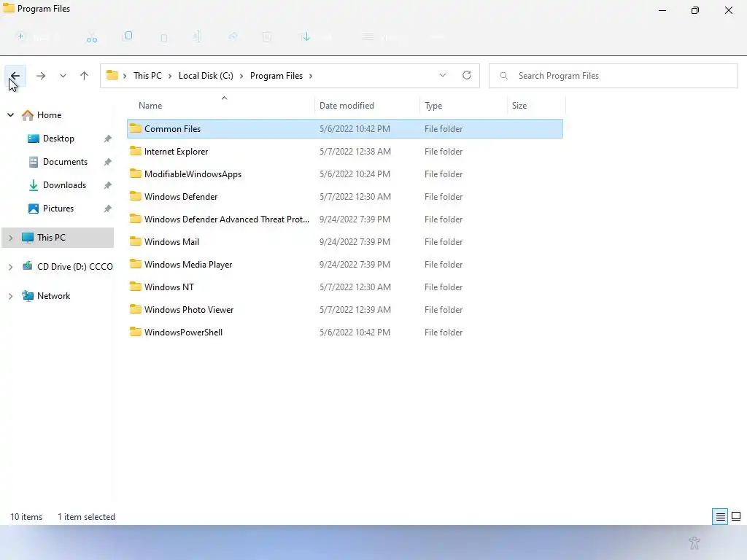747x560 pixels.
Task: Click the Windows NT folder icon
Action: point(135,287)
